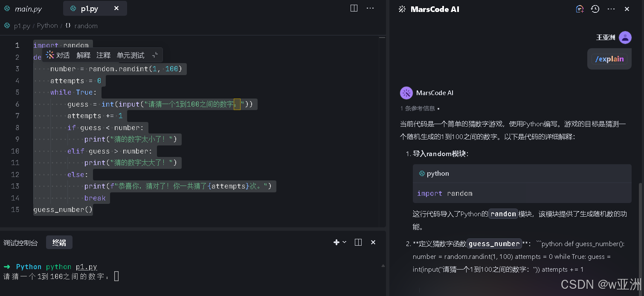Open the 调试控制台 panel tab
644x296 pixels.
pos(20,243)
